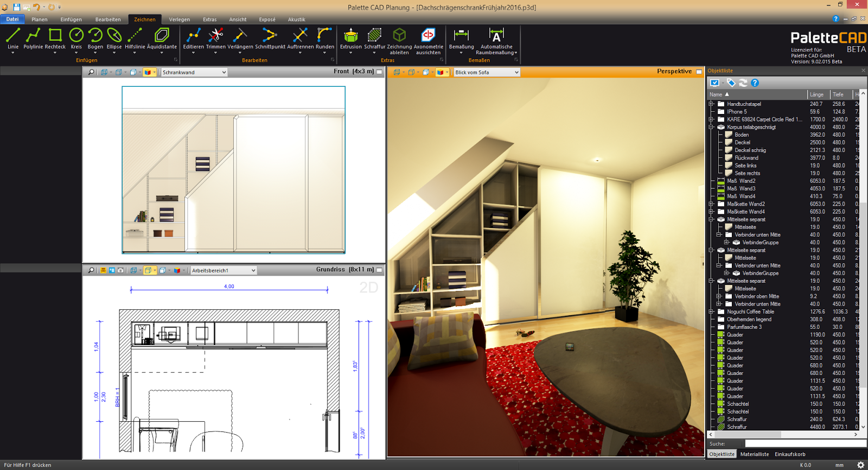Choose the Rechteck tool

pos(55,40)
